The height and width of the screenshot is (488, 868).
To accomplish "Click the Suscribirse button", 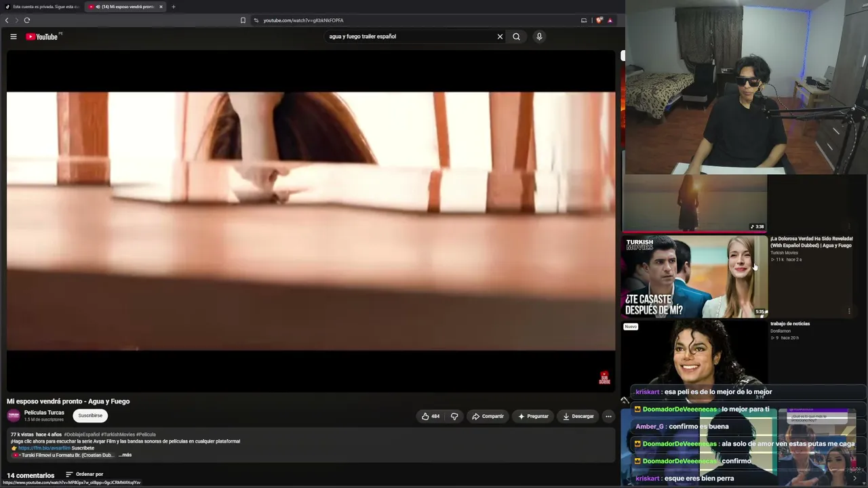I will [90, 415].
